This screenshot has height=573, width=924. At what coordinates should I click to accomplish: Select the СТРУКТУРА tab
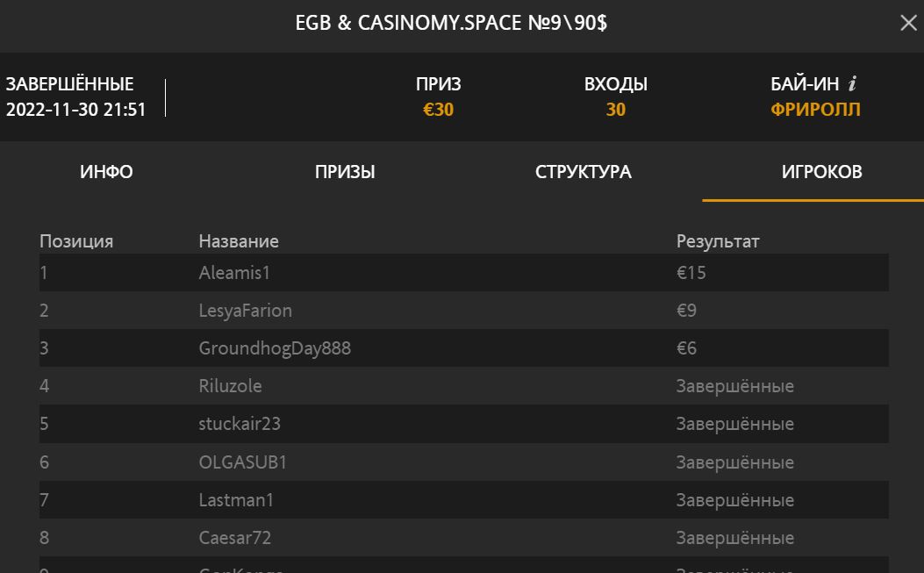coord(583,172)
